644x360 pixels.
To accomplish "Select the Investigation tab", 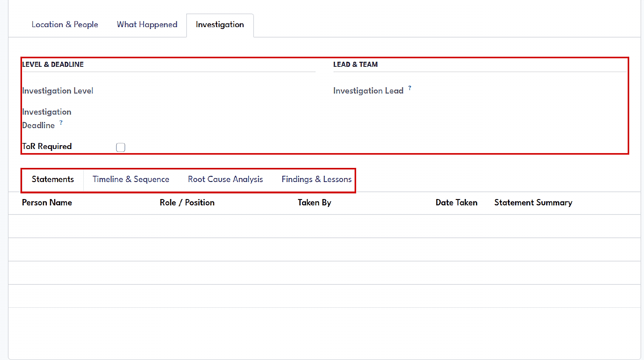I will [220, 25].
